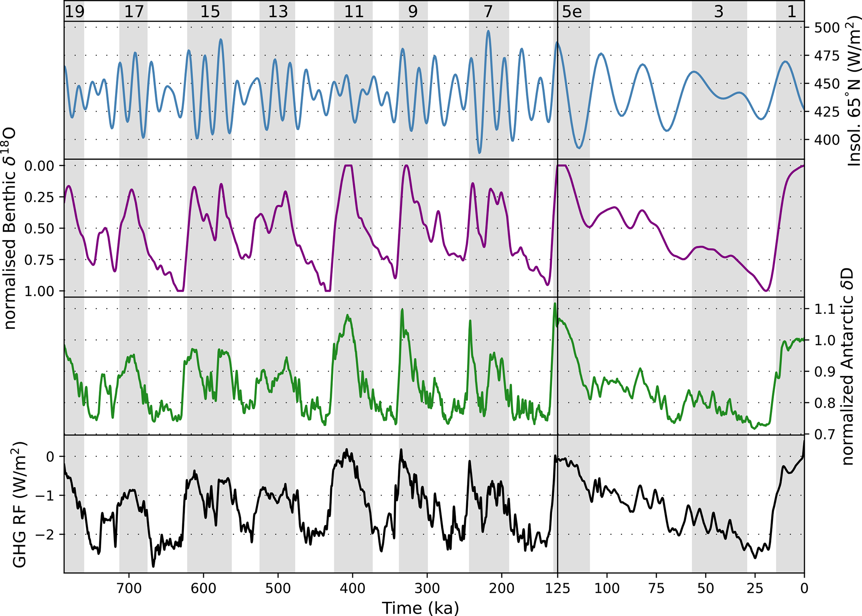Screen dimensions: 862x616
Task: Click the stage 1 label in top right
Action: tap(792, 11)
